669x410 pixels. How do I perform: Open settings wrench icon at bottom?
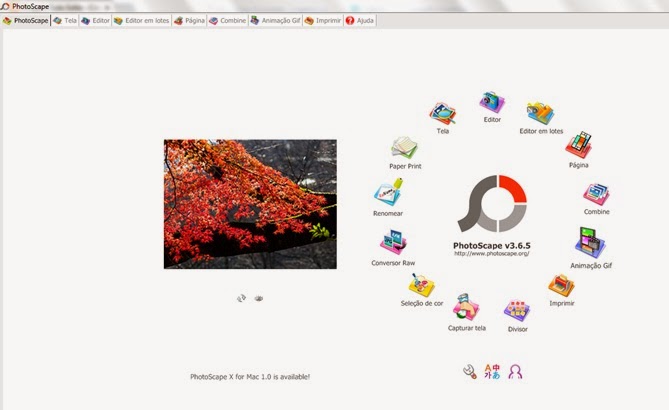(470, 372)
